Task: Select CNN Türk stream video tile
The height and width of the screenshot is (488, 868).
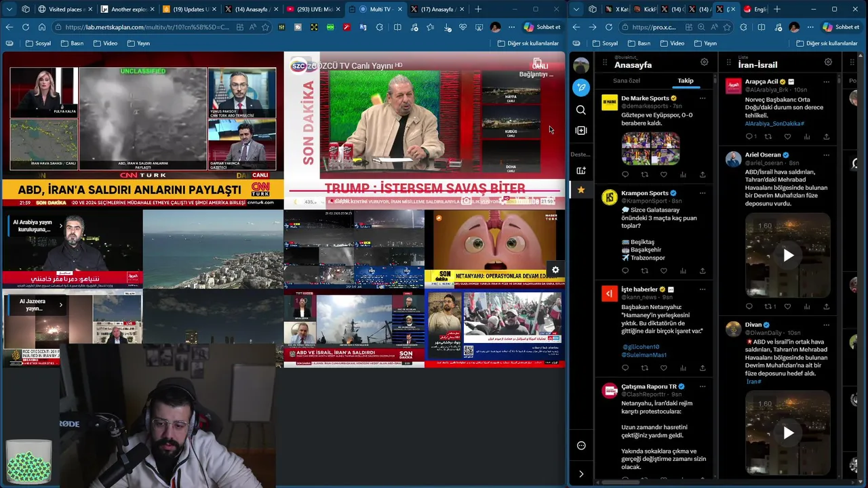Action: [143, 129]
